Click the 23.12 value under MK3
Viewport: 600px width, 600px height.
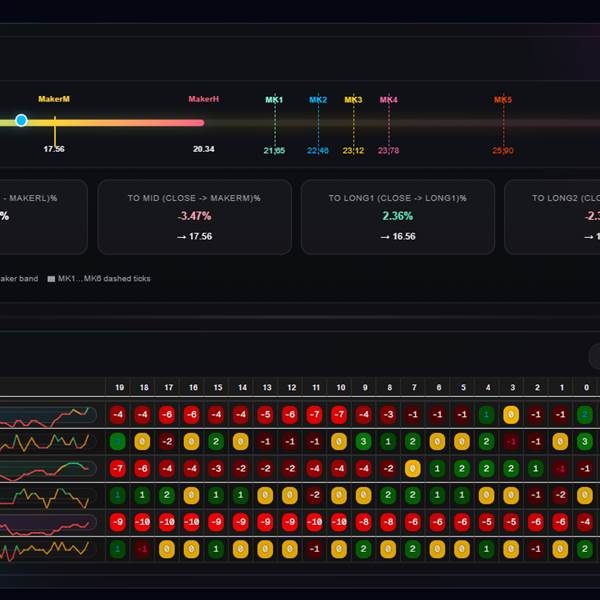[x=353, y=150]
